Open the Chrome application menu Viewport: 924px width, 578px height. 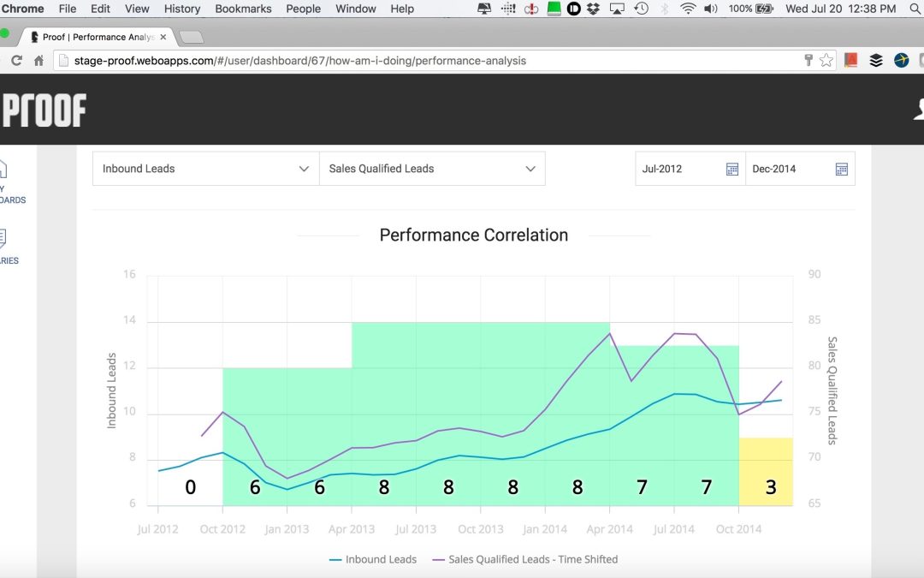click(22, 9)
